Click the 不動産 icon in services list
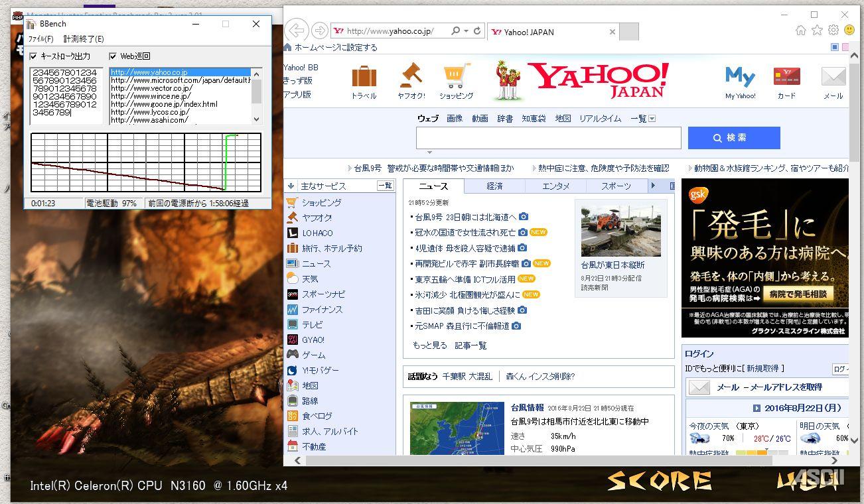This screenshot has height=504, width=864. pos(293,446)
